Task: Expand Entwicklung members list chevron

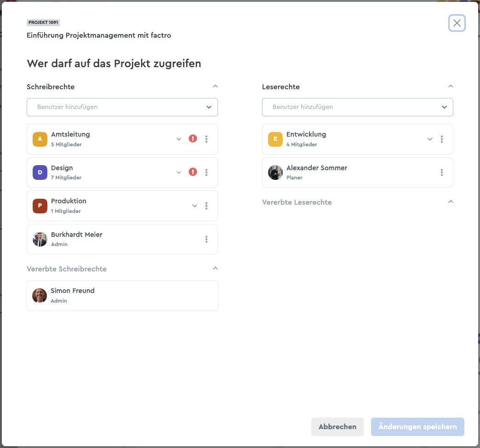Action: pos(430,139)
